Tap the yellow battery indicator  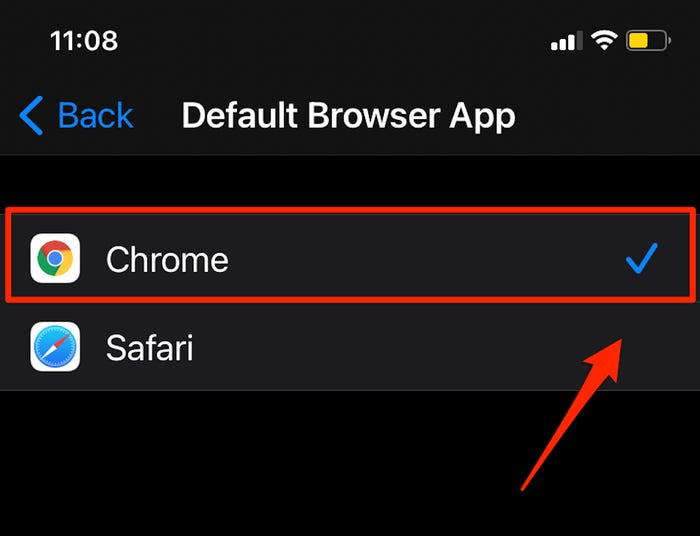click(649, 41)
